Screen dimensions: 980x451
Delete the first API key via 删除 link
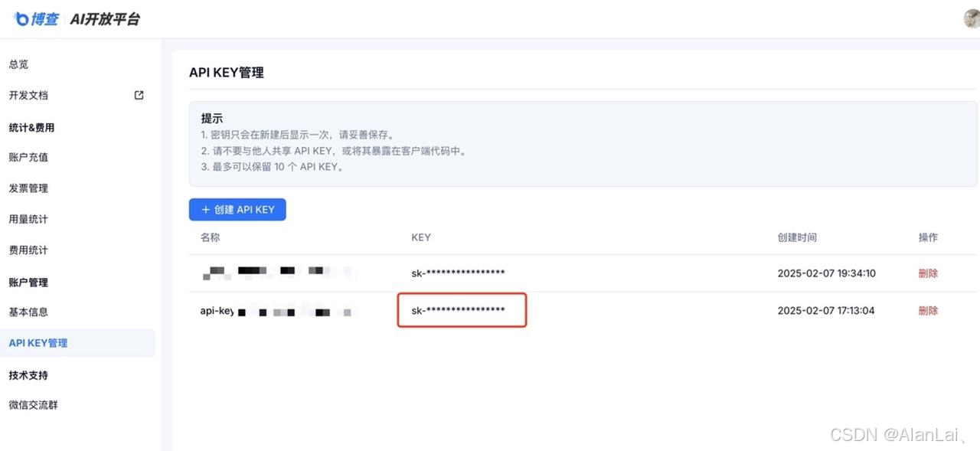point(928,273)
